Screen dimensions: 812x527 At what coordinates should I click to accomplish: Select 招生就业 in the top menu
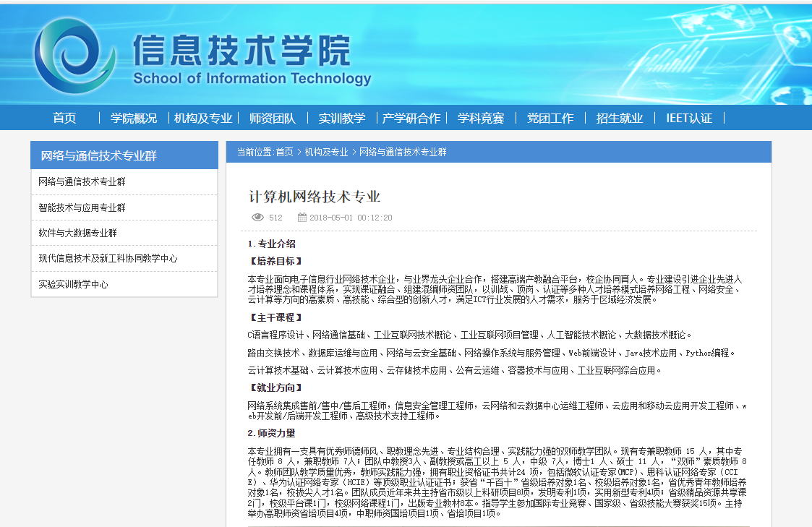(x=618, y=117)
